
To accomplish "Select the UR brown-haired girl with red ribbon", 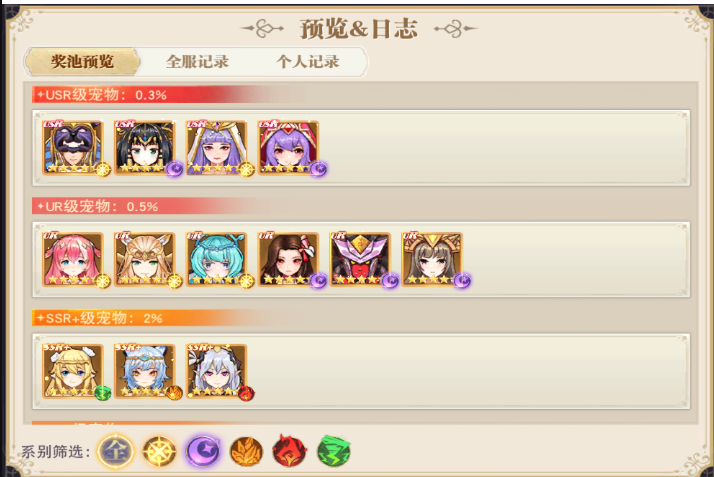I will click(x=289, y=259).
